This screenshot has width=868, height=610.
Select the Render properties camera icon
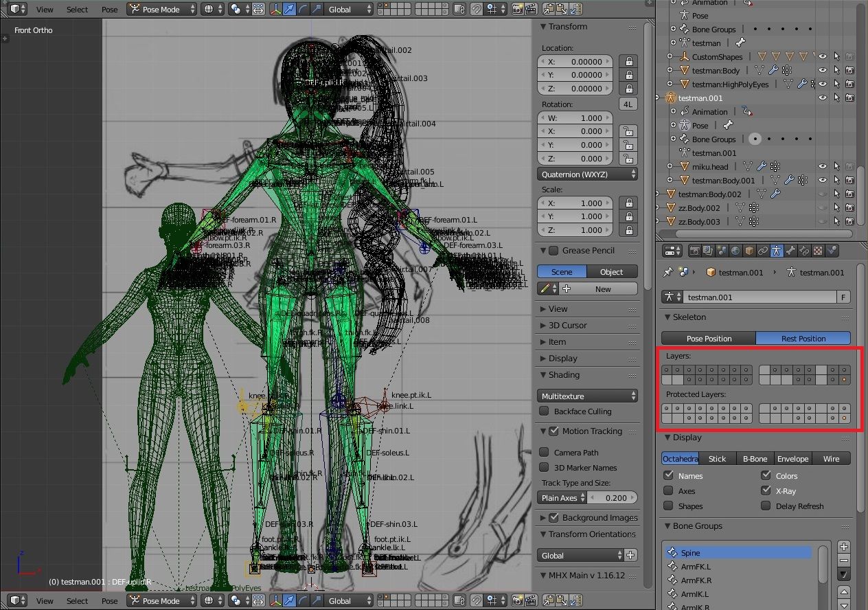tap(695, 250)
